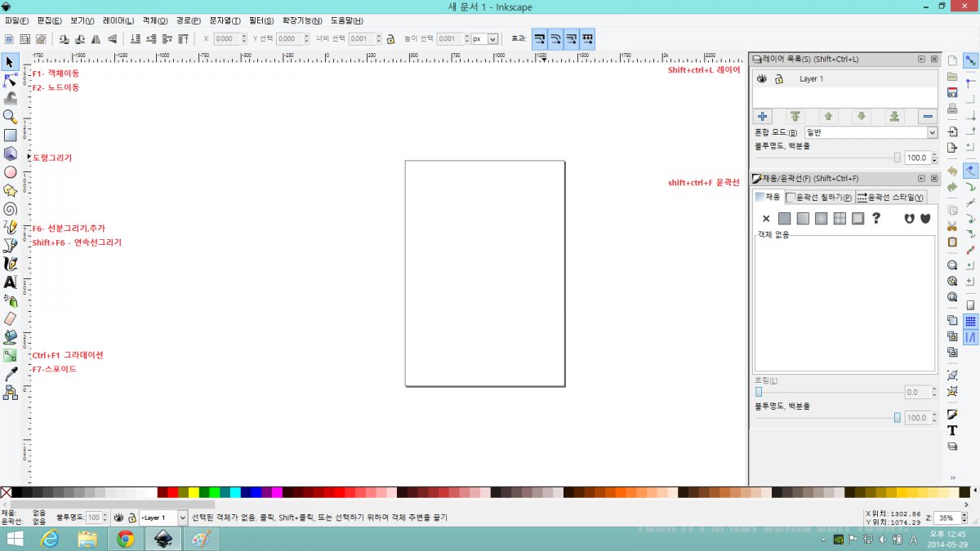The height and width of the screenshot is (551, 980).
Task: Click the Undo arrow in right toolbar
Action: [952, 171]
